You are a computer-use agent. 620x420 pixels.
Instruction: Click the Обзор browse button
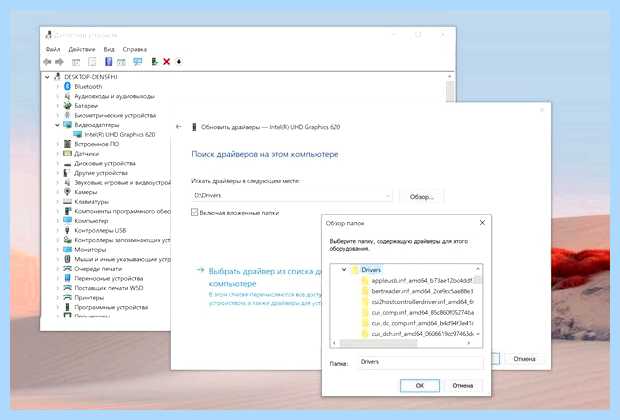pos(422,197)
